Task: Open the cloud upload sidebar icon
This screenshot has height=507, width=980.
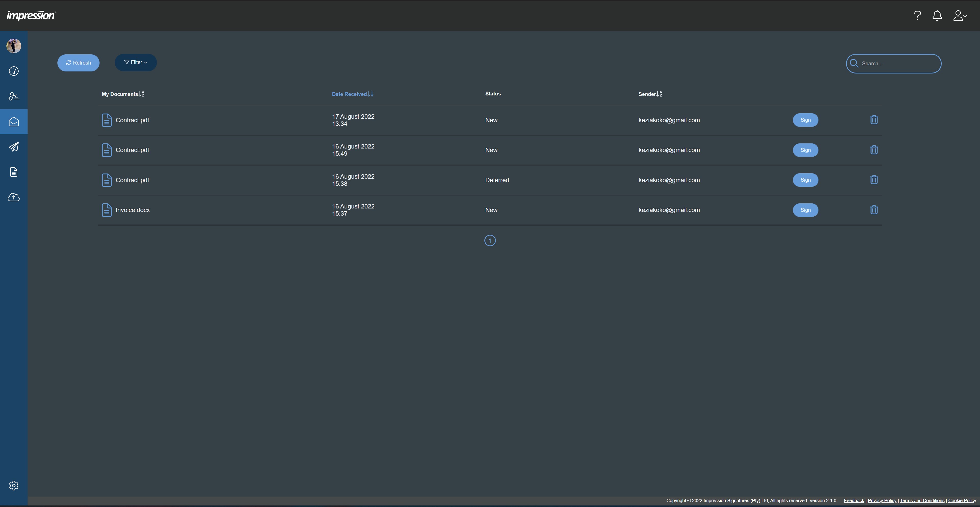Action: click(x=14, y=197)
